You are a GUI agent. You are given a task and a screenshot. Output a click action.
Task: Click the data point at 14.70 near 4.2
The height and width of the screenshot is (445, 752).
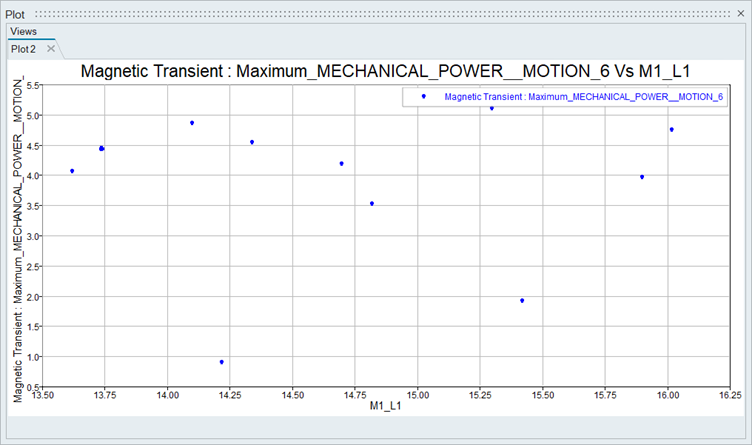(x=342, y=164)
